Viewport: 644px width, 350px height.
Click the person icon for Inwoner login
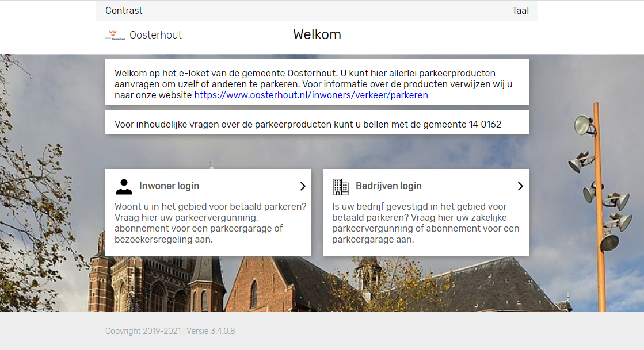tap(124, 187)
